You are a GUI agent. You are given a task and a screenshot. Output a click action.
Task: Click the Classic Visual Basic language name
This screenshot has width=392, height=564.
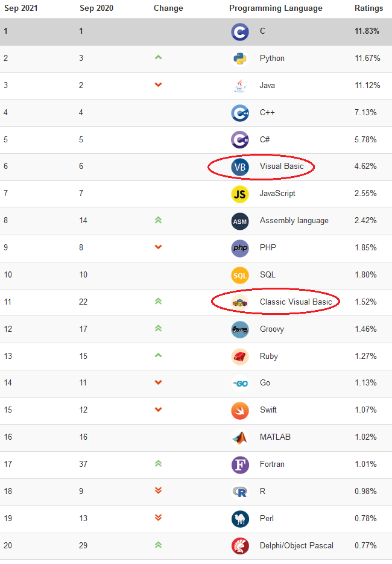[296, 302]
